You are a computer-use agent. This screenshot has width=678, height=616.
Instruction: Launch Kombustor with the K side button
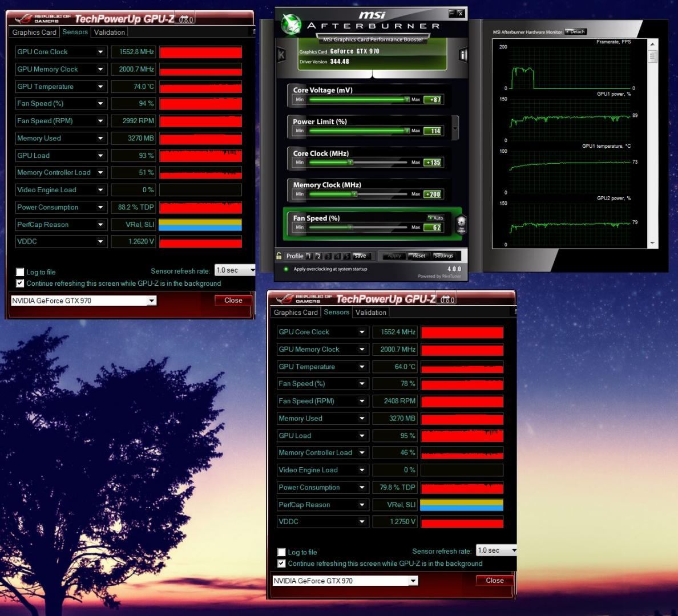coord(281,54)
